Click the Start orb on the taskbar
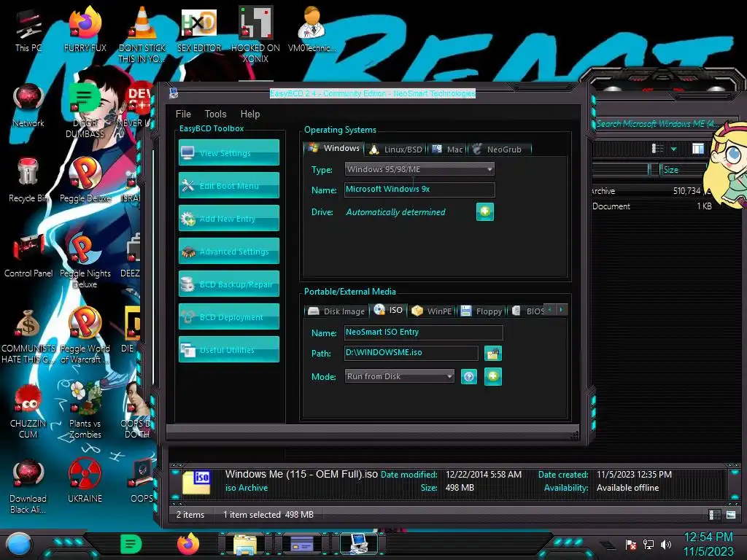Image resolution: width=747 pixels, height=560 pixels. [x=20, y=544]
